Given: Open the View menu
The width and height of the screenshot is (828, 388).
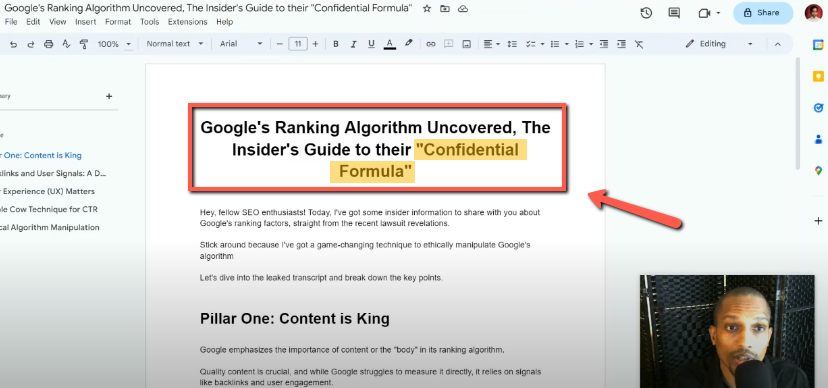Looking at the screenshot, I should pyautogui.click(x=58, y=22).
